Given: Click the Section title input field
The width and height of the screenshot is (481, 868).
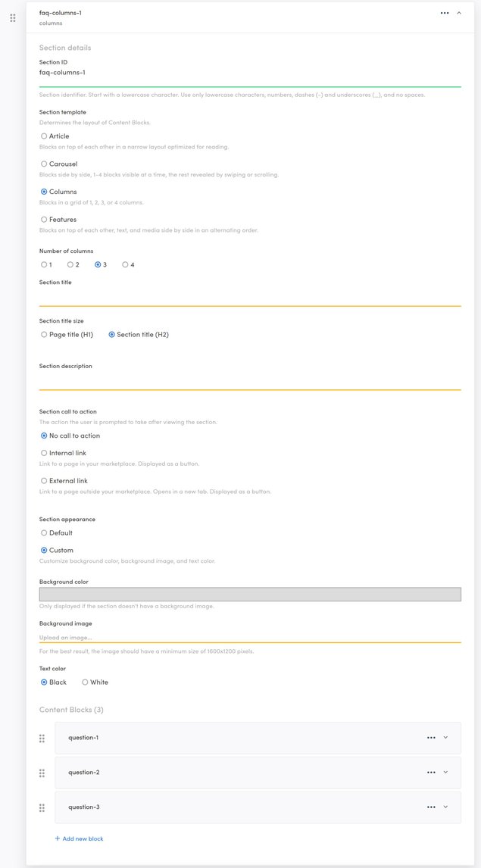Looking at the screenshot, I should (250, 297).
